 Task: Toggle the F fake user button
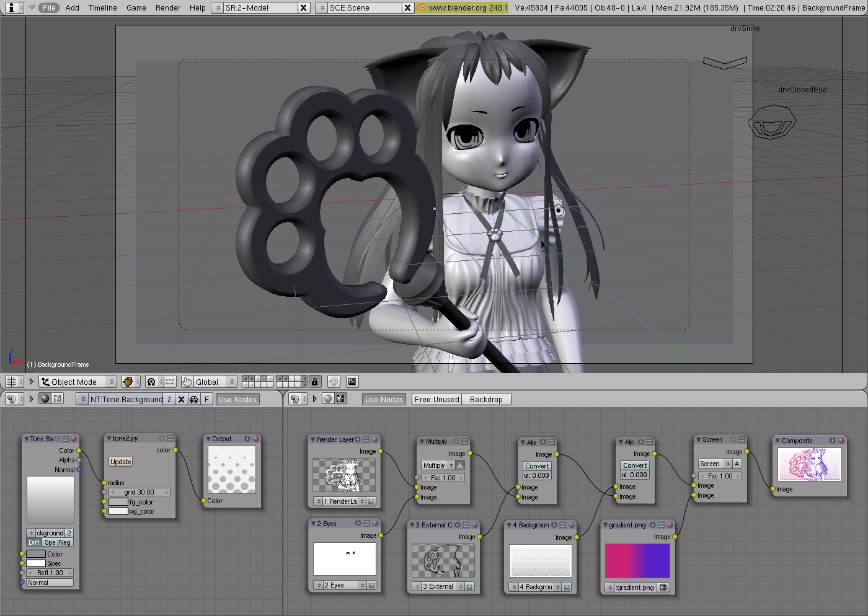[207, 400]
